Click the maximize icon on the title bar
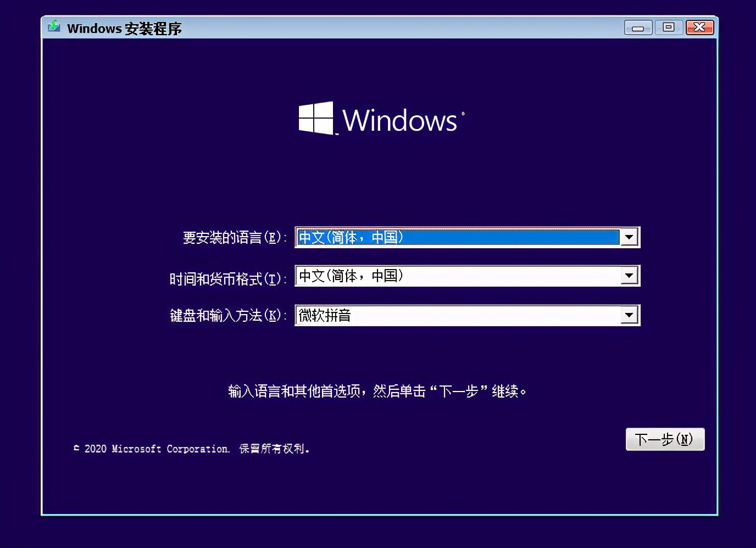 pos(669,27)
